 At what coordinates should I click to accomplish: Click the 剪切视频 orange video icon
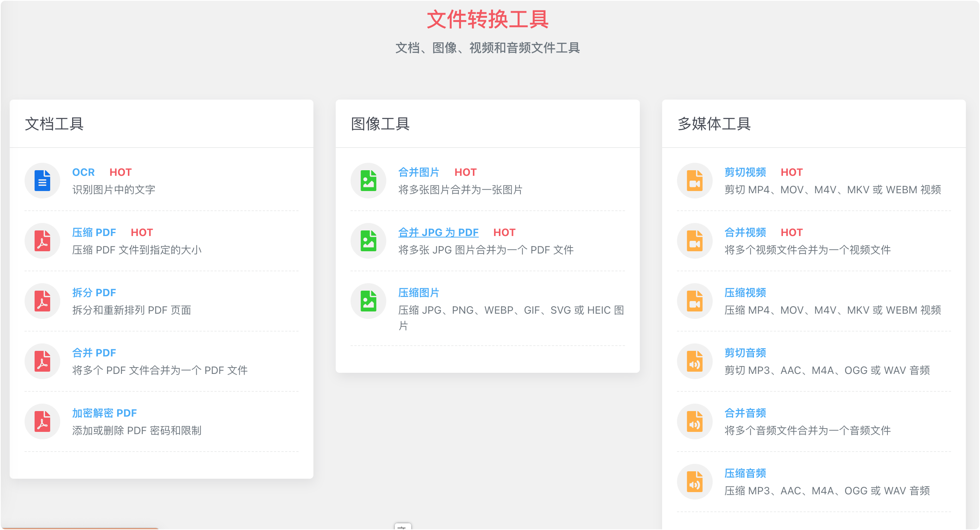click(x=695, y=181)
